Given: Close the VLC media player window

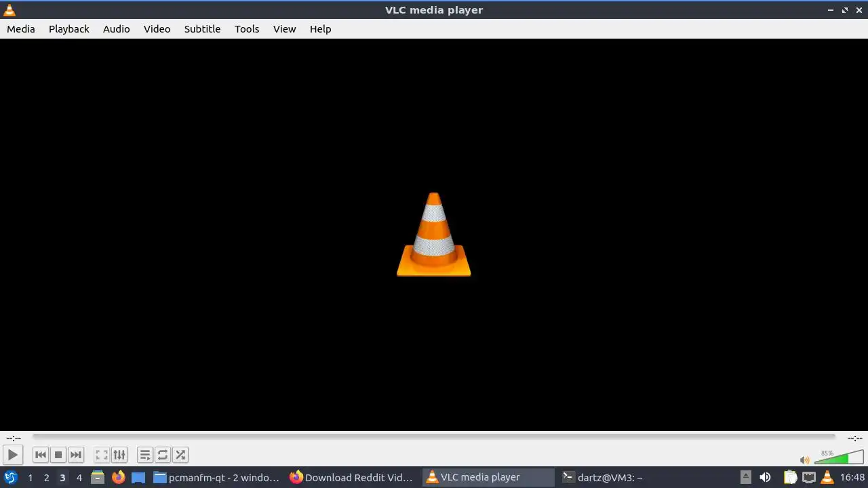Looking at the screenshot, I should 859,10.
